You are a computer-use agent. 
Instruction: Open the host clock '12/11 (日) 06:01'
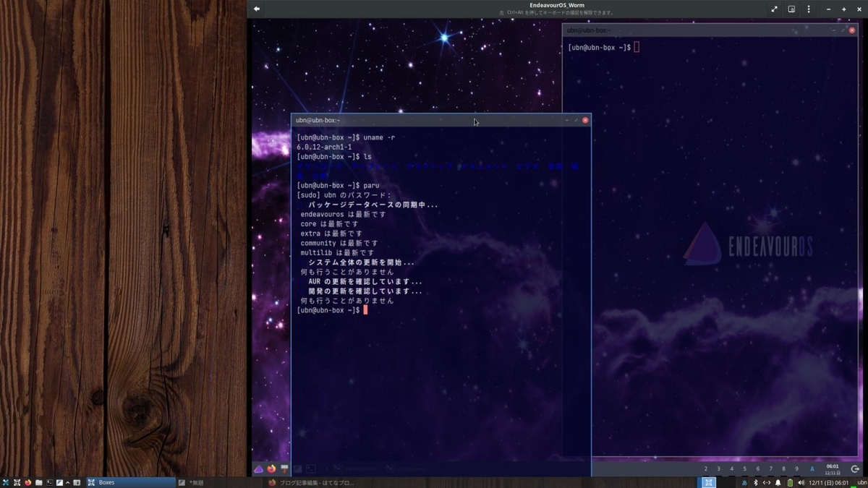click(829, 483)
